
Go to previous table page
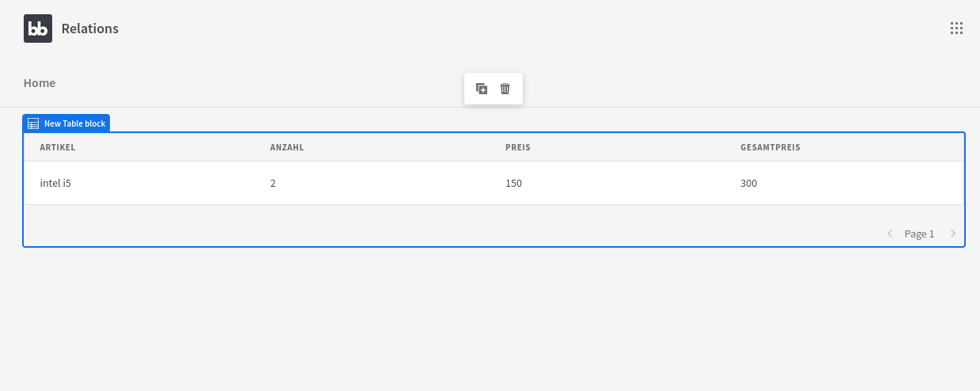pos(890,233)
